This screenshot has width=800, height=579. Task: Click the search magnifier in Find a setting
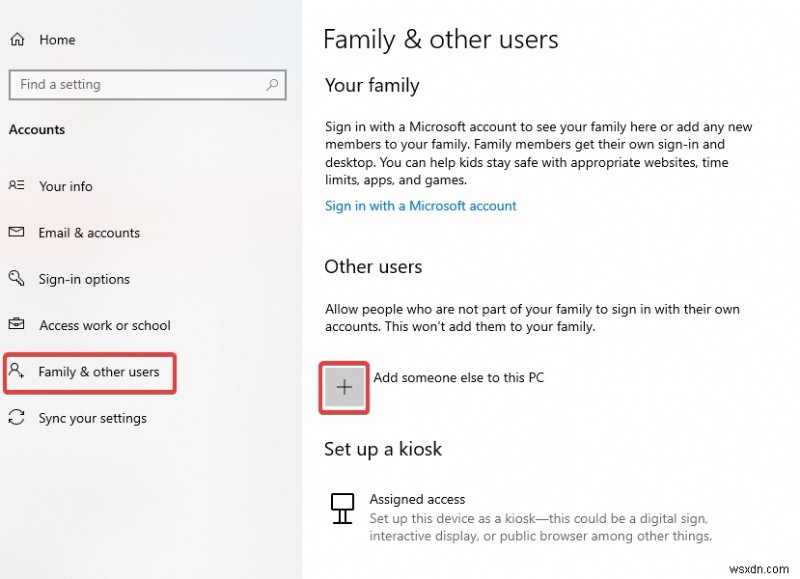[x=272, y=85]
